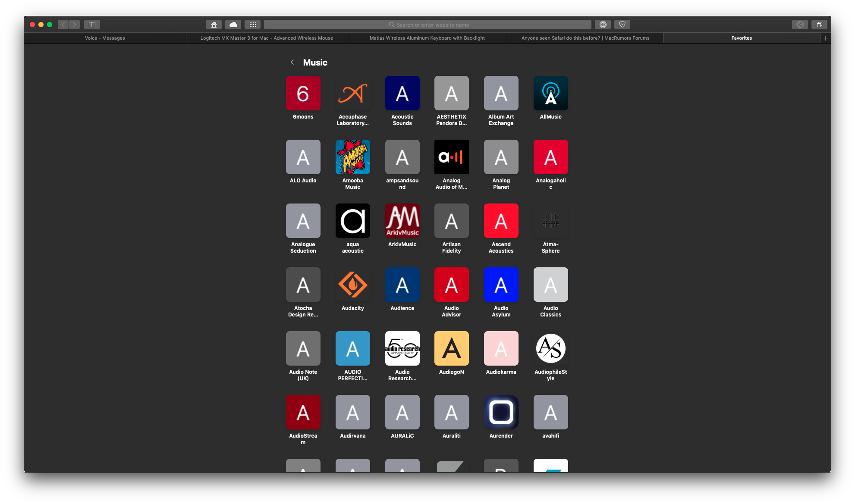
Task: Select the Favorites tab
Action: click(741, 38)
